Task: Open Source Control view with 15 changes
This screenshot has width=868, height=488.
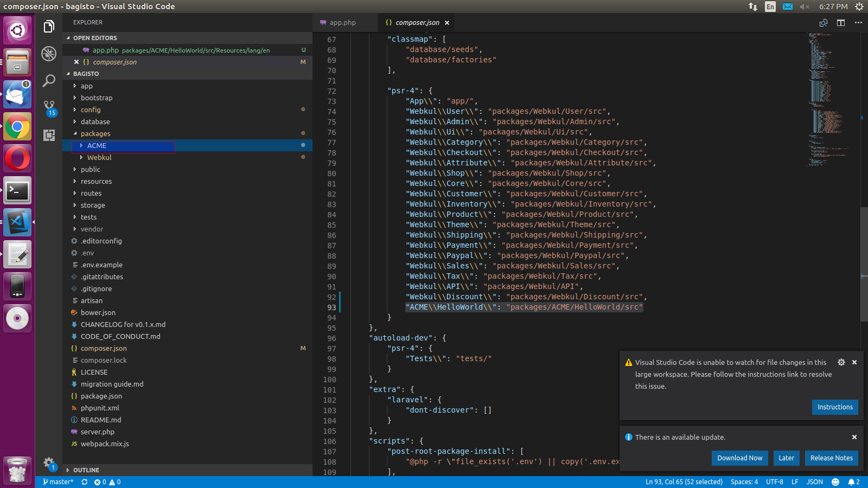Action: [x=49, y=108]
